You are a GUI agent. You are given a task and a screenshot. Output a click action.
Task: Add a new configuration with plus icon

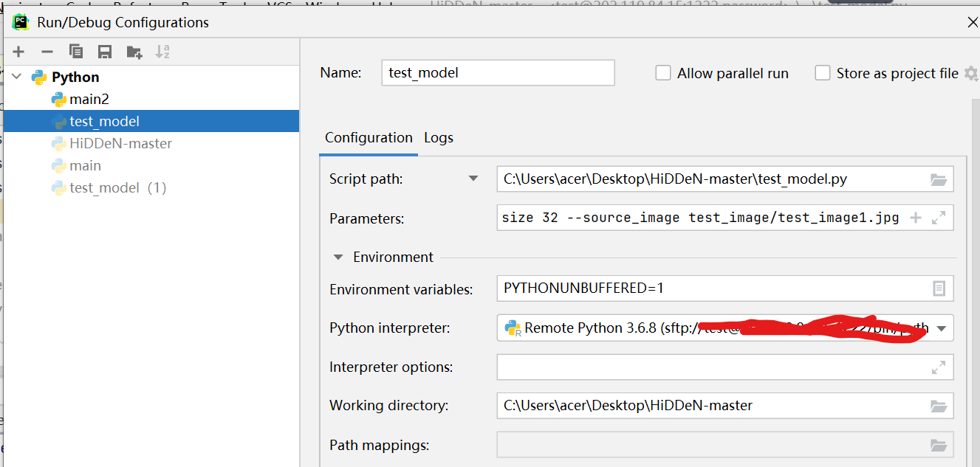pyautogui.click(x=18, y=52)
